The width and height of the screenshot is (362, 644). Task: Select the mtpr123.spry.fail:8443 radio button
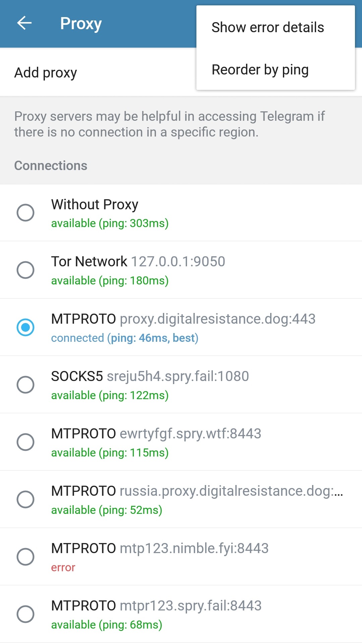[x=25, y=614]
